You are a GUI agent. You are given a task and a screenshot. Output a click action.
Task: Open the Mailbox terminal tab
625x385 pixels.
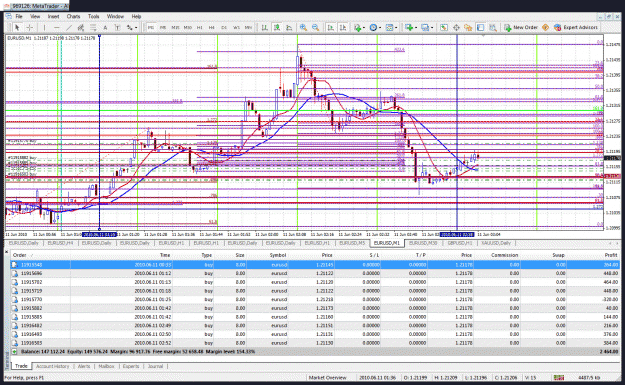point(106,366)
